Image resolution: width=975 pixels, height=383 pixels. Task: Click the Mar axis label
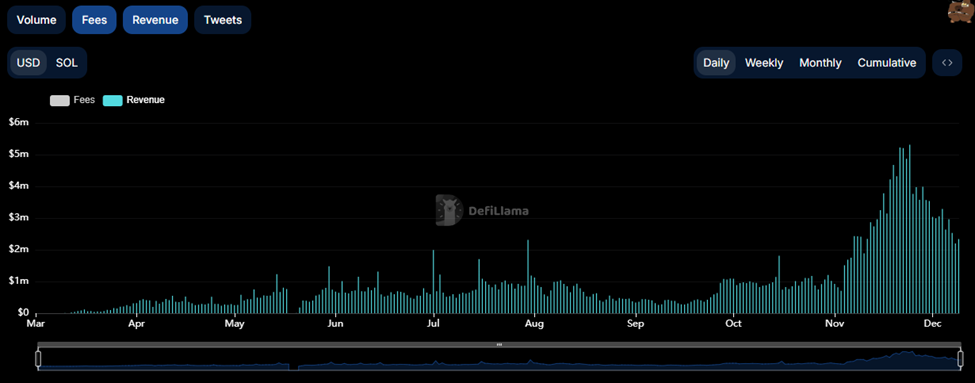[x=37, y=324]
